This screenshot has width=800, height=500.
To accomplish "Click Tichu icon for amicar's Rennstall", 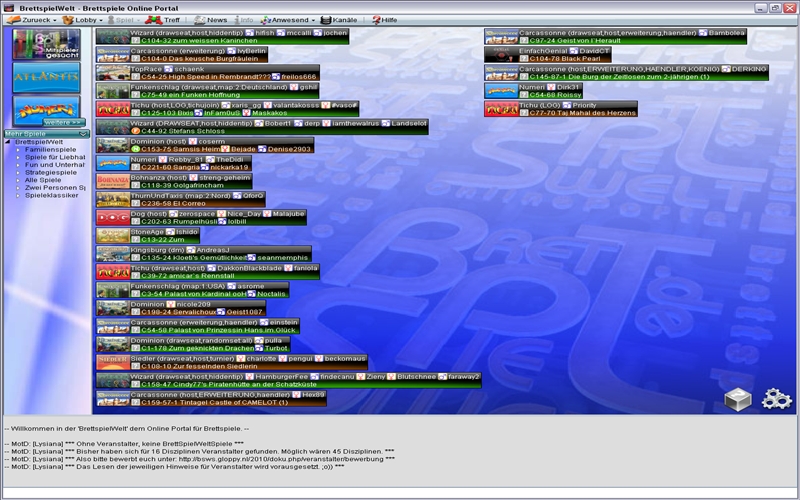I will point(113,272).
